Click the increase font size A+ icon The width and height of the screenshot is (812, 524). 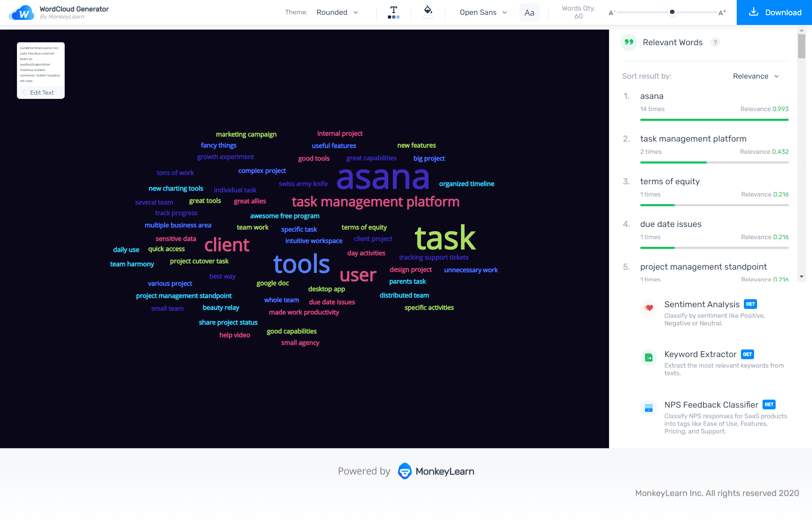(x=722, y=13)
